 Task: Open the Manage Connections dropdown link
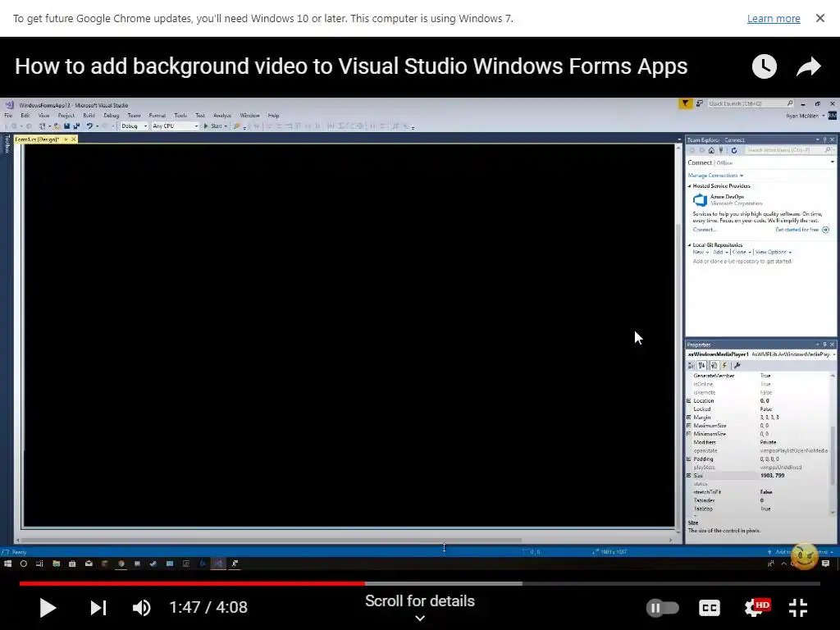tap(715, 176)
